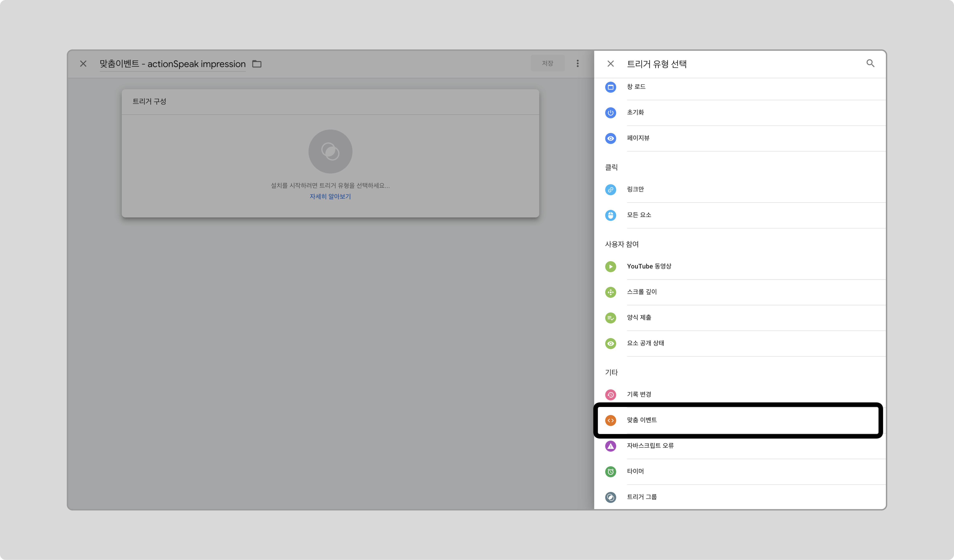Viewport: 954px width, 560px height.
Task: Choose the YouTube 동영상 trigger
Action: pos(740,267)
